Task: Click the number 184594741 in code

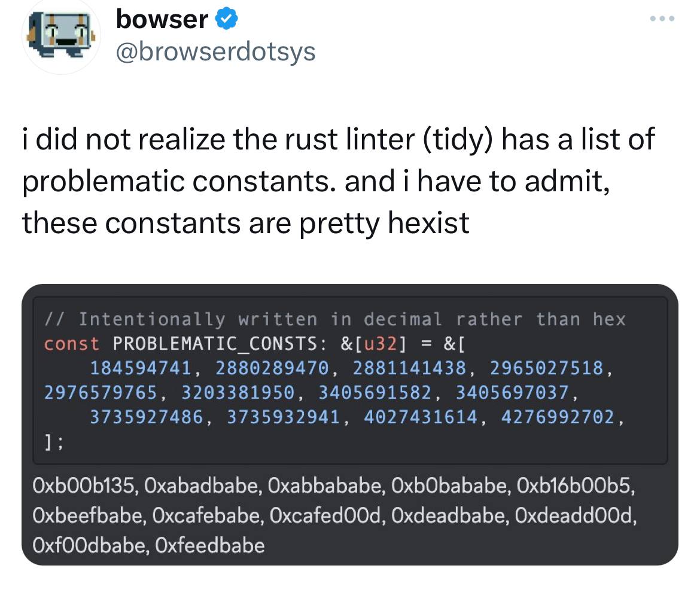Action: (x=141, y=368)
